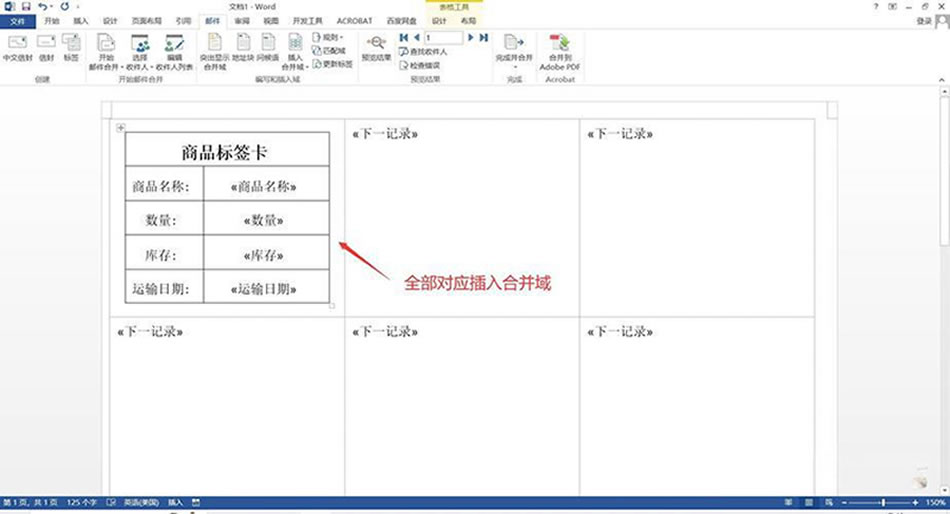The image size is (950, 514).
Task: Open 完成并合并 (Finish & Merge) dropdown
Action: [x=514, y=51]
